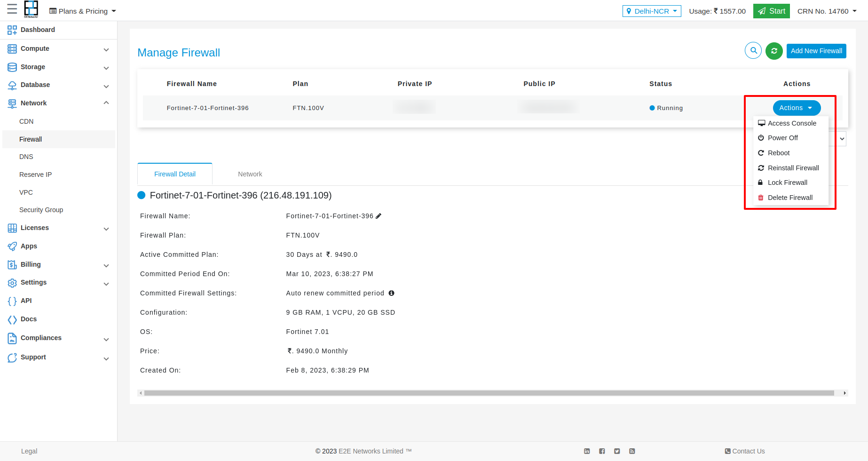This screenshot has height=461, width=868.
Task: Expand the Compute section chevron
Action: pos(106,49)
